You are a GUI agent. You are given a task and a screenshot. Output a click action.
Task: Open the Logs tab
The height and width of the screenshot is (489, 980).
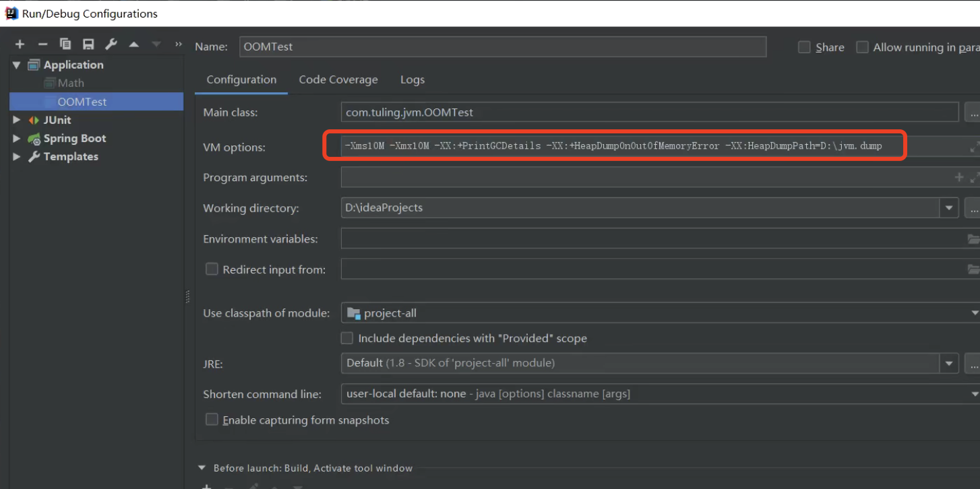(x=412, y=79)
